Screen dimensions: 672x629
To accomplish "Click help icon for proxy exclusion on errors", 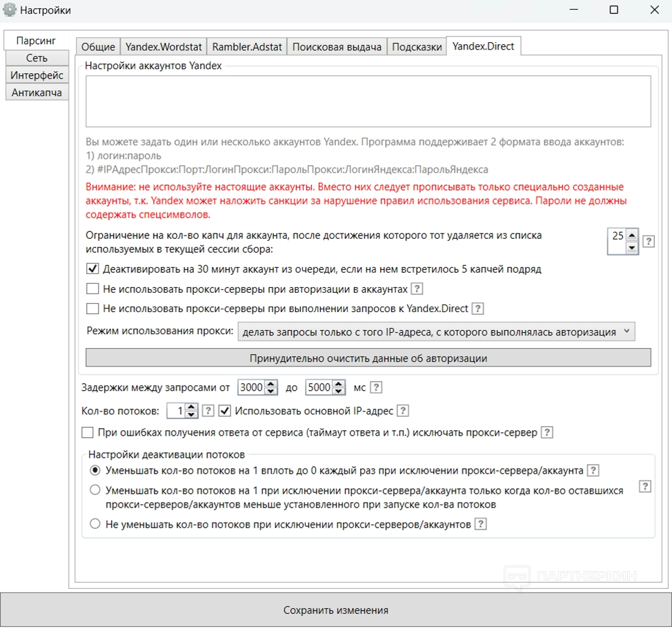I will [x=546, y=433].
